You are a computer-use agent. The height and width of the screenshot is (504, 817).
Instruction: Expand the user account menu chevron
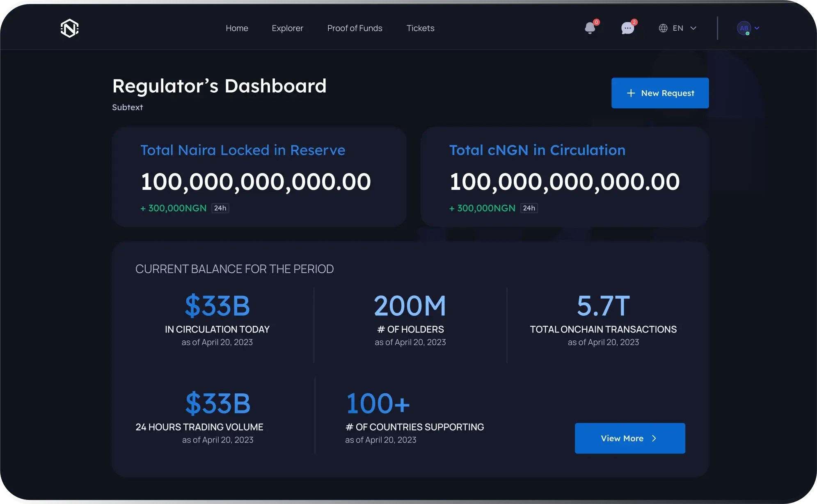pyautogui.click(x=757, y=28)
